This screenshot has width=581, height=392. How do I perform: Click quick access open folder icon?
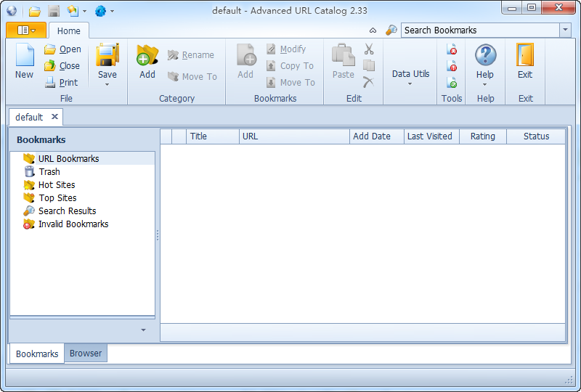[34, 11]
